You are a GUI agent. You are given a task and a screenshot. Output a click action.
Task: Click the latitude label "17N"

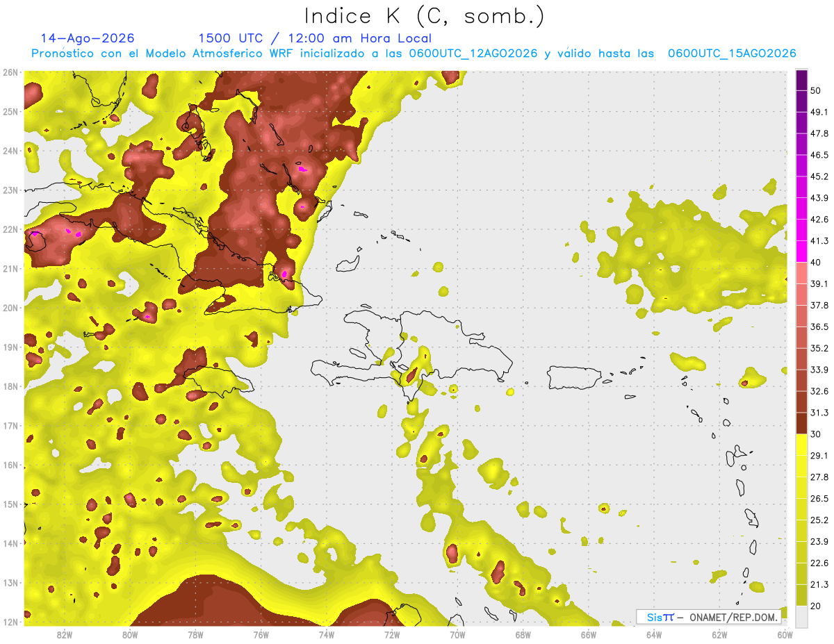pos(10,425)
